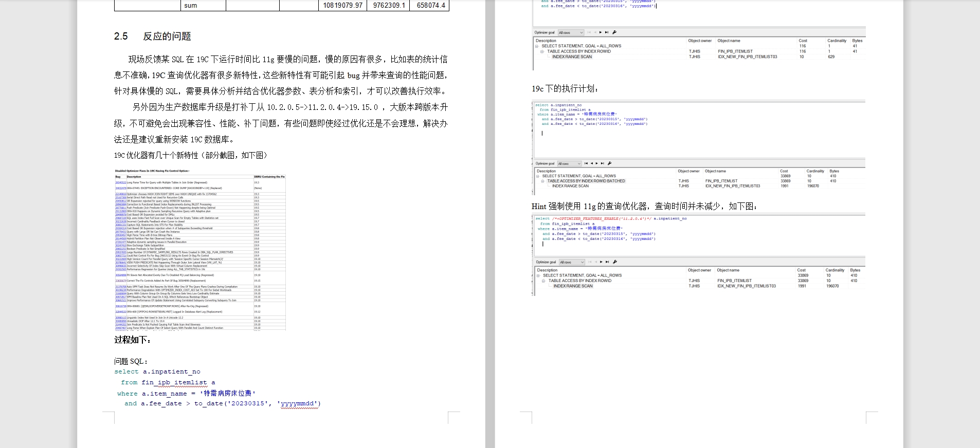Click the red OPTIMIZER_FEATURES_ENABLE hint text
This screenshot has height=448, width=980.
click(x=602, y=218)
